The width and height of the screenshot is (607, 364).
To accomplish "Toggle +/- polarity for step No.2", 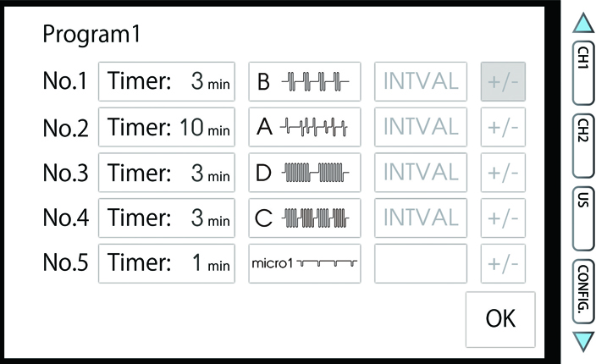I will click(x=503, y=127).
